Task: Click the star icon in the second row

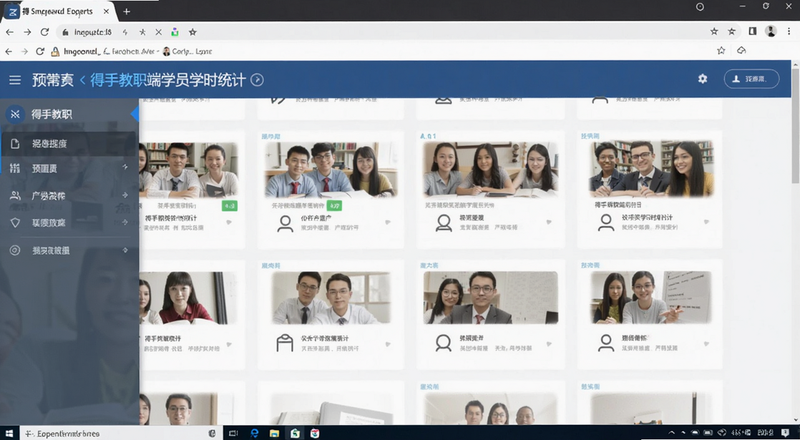Action: [x=721, y=51]
